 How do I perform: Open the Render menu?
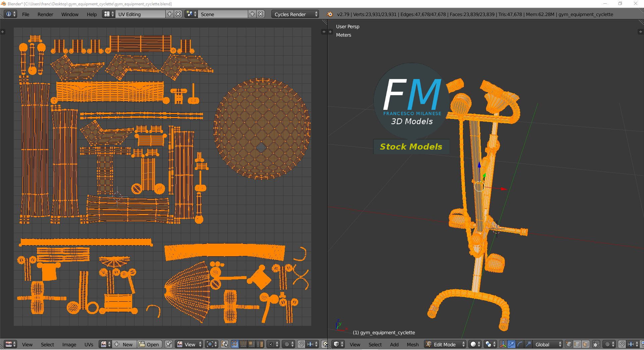pos(45,14)
